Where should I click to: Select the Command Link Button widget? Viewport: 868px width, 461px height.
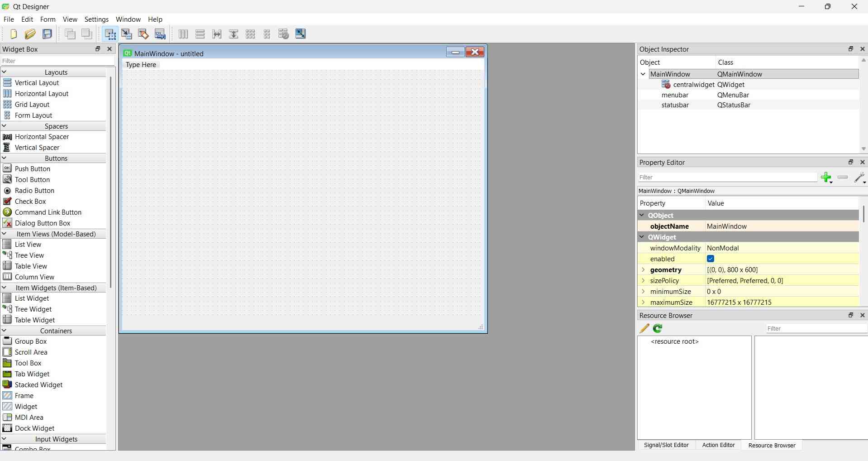click(x=48, y=212)
